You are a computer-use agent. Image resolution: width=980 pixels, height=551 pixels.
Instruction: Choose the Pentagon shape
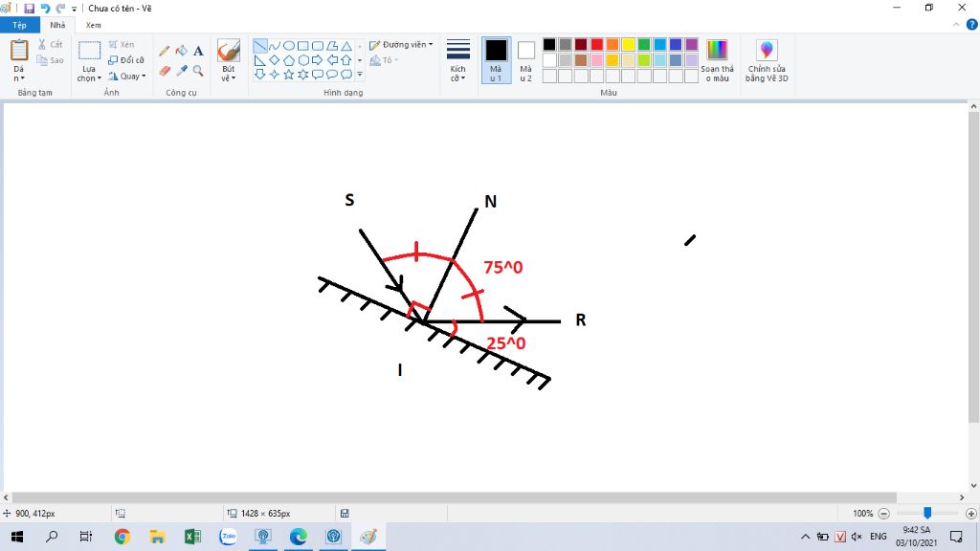tap(289, 60)
